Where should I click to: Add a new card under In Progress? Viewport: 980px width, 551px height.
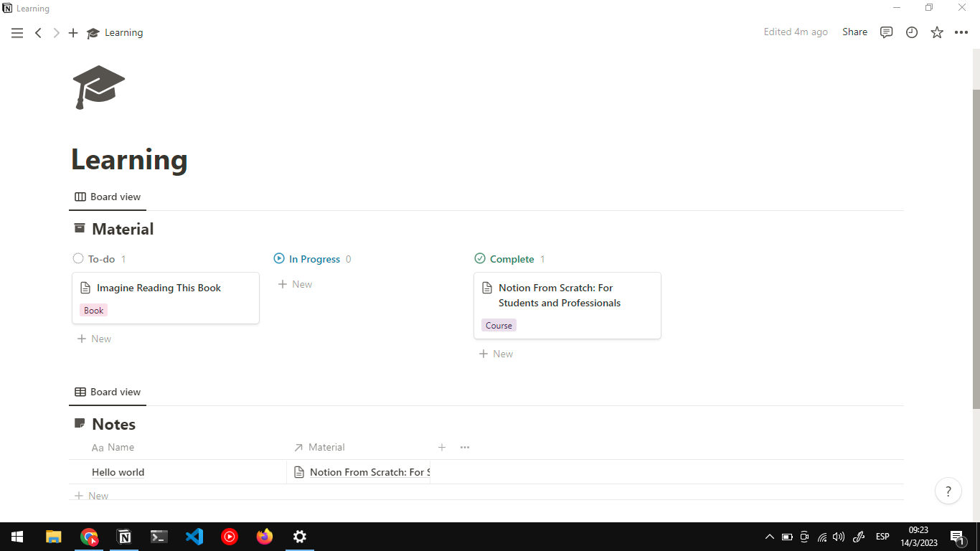point(295,284)
